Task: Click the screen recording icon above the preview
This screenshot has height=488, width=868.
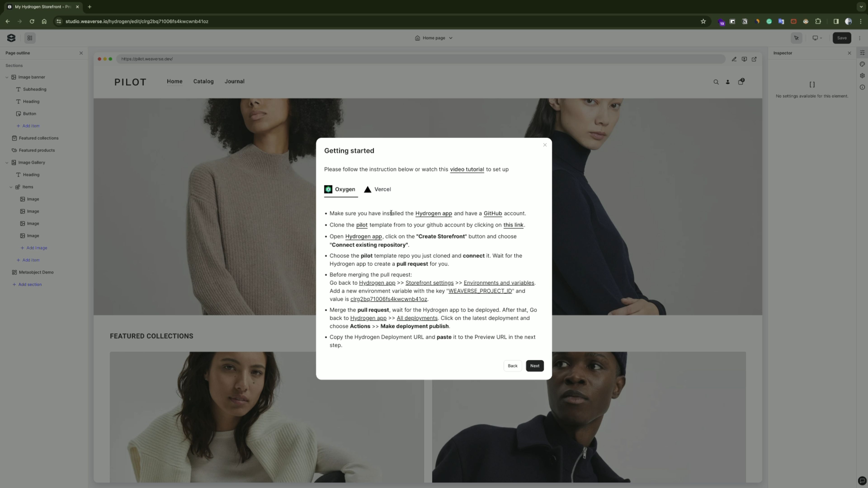Action: click(x=744, y=59)
